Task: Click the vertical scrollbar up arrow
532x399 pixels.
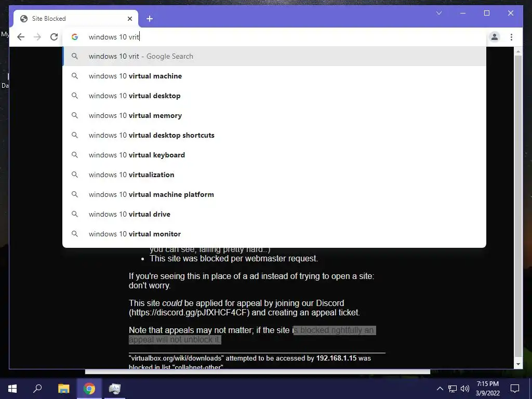Action: tap(518, 51)
